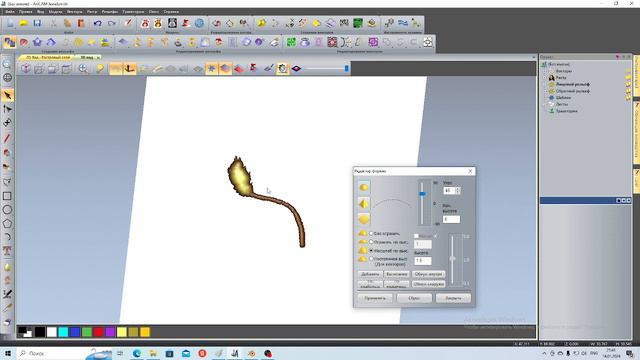Click the angle spinner arrows
Viewport: 640px width, 360px height.
[457, 191]
